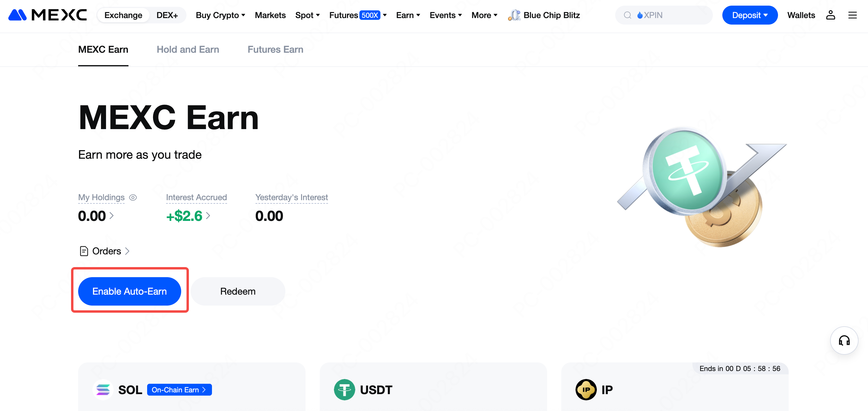Click the MEXC logo
868x411 pixels.
click(47, 15)
